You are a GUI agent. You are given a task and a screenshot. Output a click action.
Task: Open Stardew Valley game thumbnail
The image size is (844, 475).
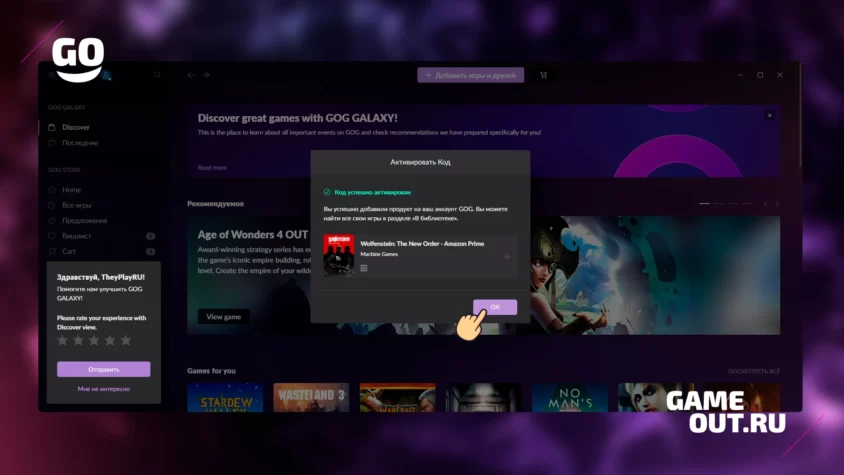pyautogui.click(x=225, y=397)
